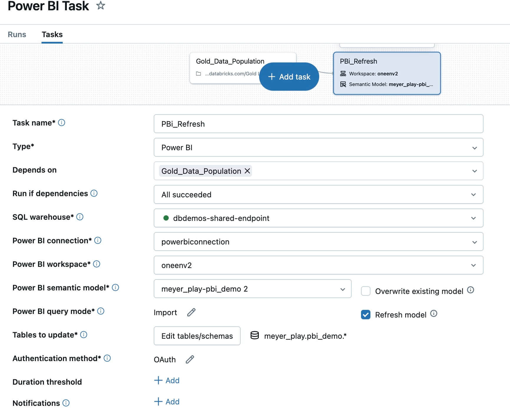
Task: Open the Power BI semantic model dropdown
Action: tap(252, 289)
